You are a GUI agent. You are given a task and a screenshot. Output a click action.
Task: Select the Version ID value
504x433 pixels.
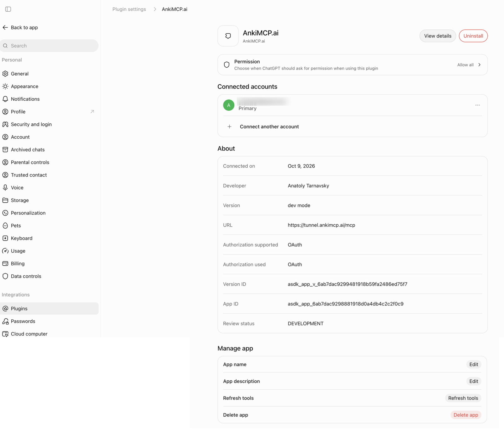347,284
